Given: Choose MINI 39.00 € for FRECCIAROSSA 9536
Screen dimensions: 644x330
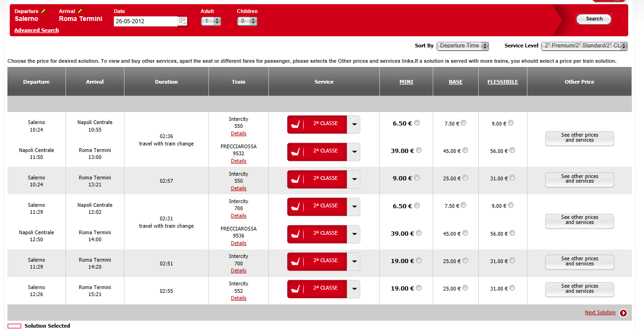Looking at the screenshot, I should coord(419,233).
